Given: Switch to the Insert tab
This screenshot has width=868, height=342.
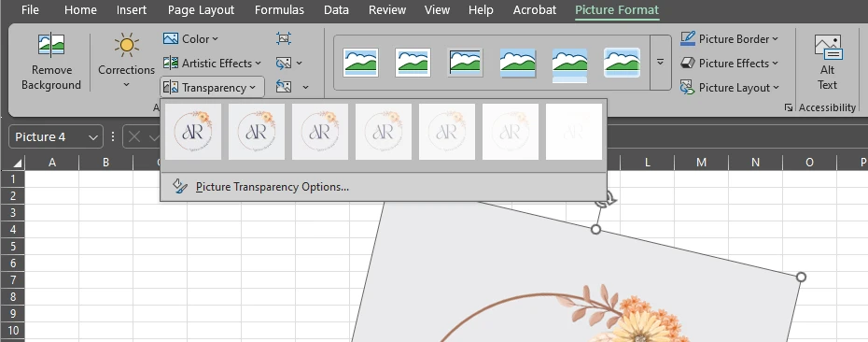Looking at the screenshot, I should [x=132, y=10].
